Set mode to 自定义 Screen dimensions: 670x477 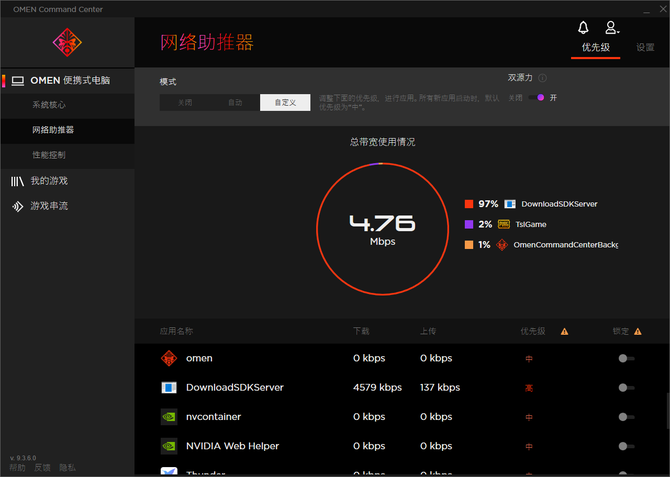[285, 103]
